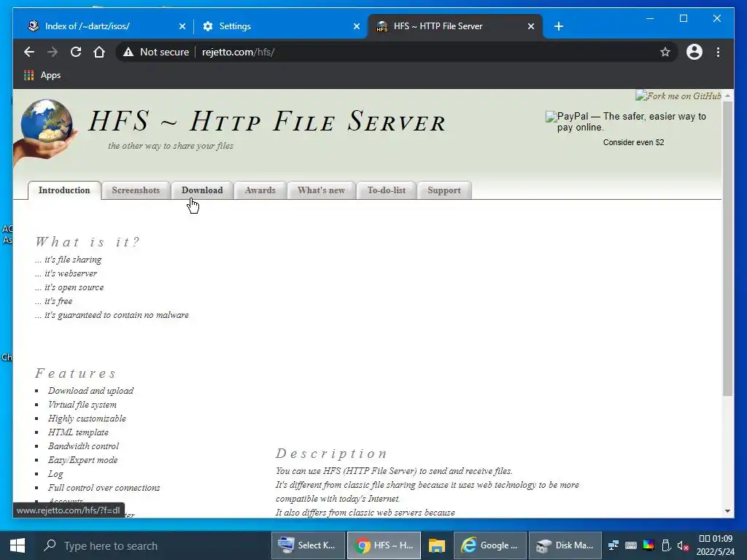
Task: Open the To-do-list page tab
Action: [387, 190]
